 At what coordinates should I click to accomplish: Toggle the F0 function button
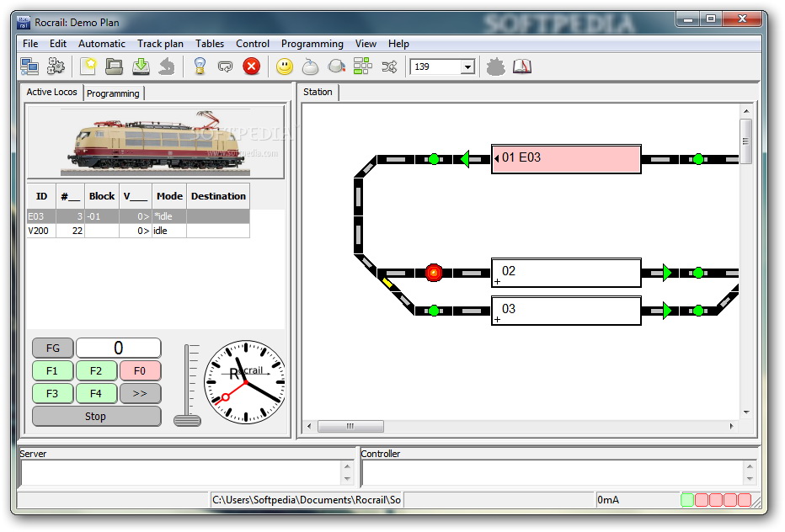click(x=140, y=370)
